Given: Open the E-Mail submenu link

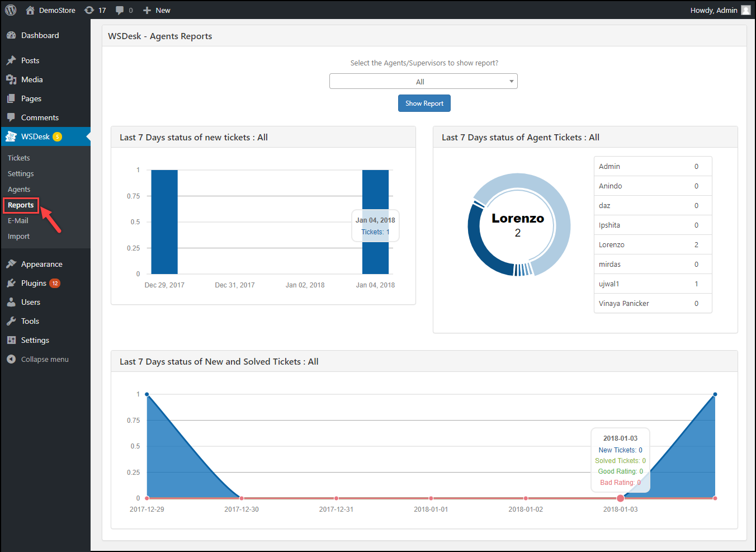Looking at the screenshot, I should (18, 220).
